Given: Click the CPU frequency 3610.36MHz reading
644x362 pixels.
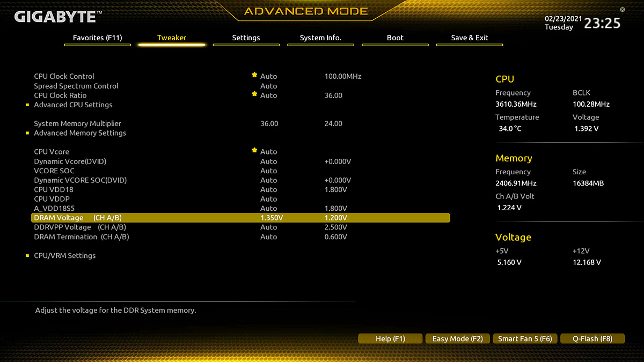Looking at the screenshot, I should point(516,104).
